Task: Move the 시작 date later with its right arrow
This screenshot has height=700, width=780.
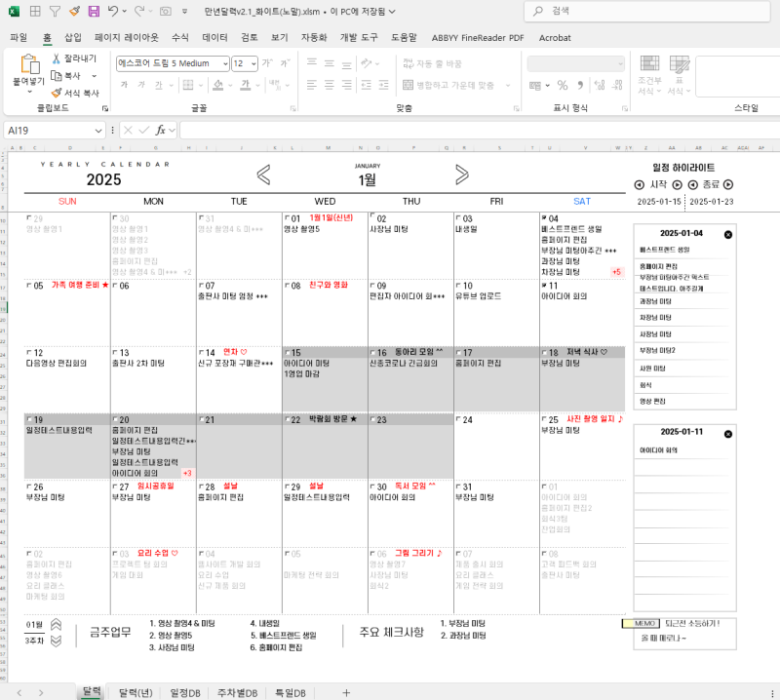Action: [677, 185]
